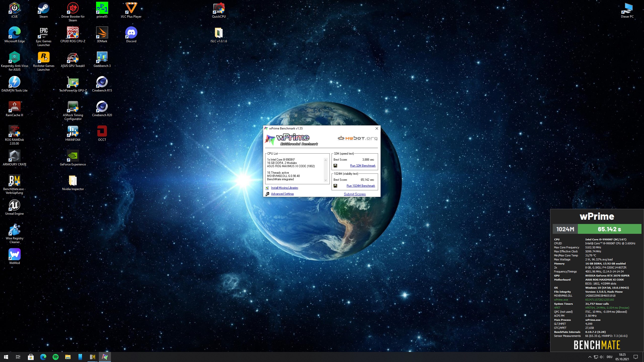Open Spotify from the taskbar
Image resolution: width=644 pixels, height=362 pixels.
coord(56,357)
